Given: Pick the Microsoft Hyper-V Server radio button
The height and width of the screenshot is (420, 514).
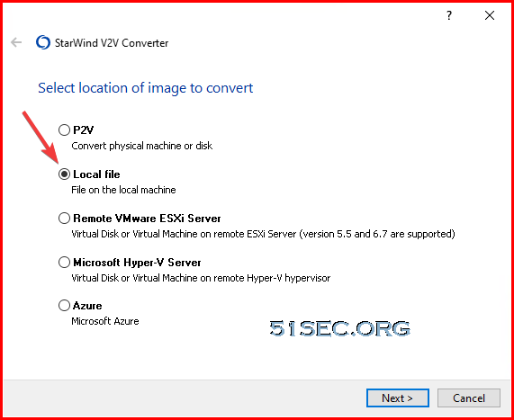Looking at the screenshot, I should (64, 263).
